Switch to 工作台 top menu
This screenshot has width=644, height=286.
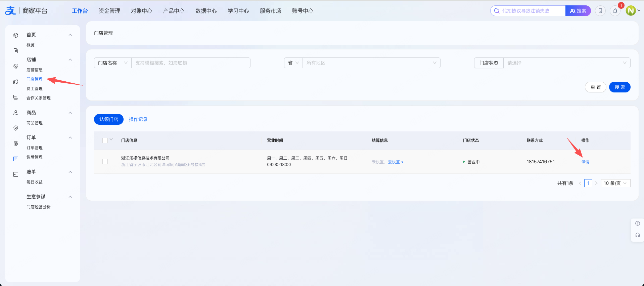[80, 11]
